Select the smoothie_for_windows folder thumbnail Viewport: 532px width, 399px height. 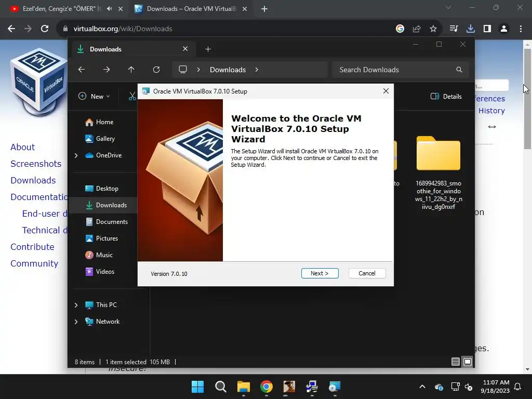438,153
